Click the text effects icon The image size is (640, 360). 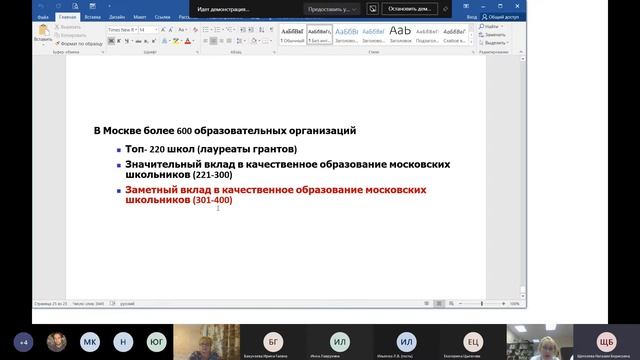coord(164,41)
